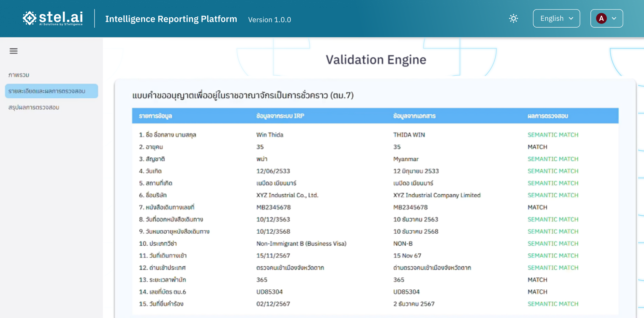Click the รายการข้อมูล column header

[x=155, y=116]
